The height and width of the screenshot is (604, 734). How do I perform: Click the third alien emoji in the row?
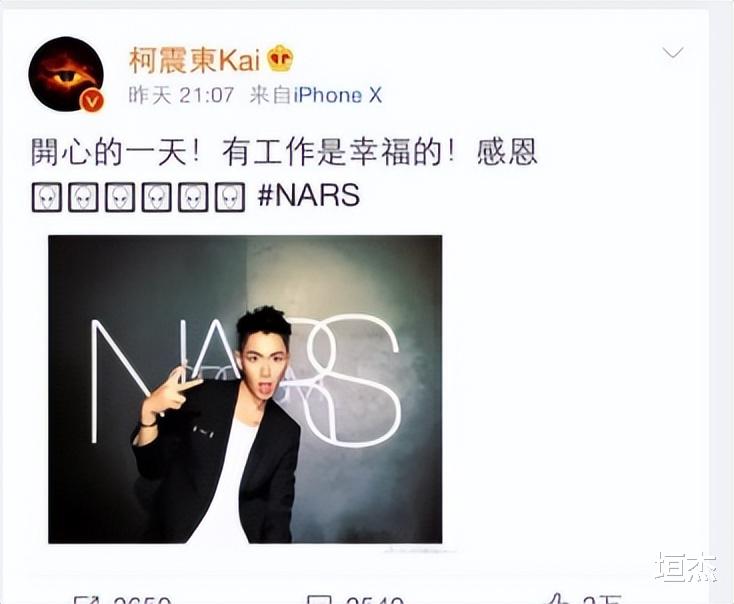[120, 197]
